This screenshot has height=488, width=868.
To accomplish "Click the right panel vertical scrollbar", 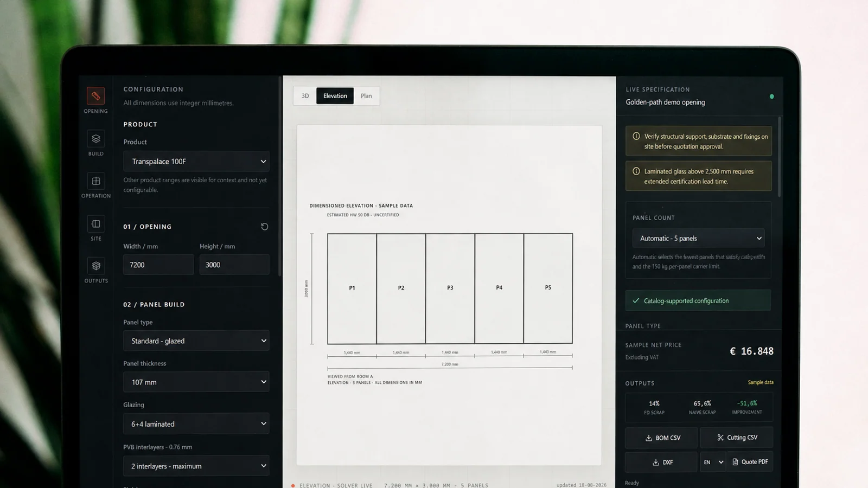I will pos(780,157).
